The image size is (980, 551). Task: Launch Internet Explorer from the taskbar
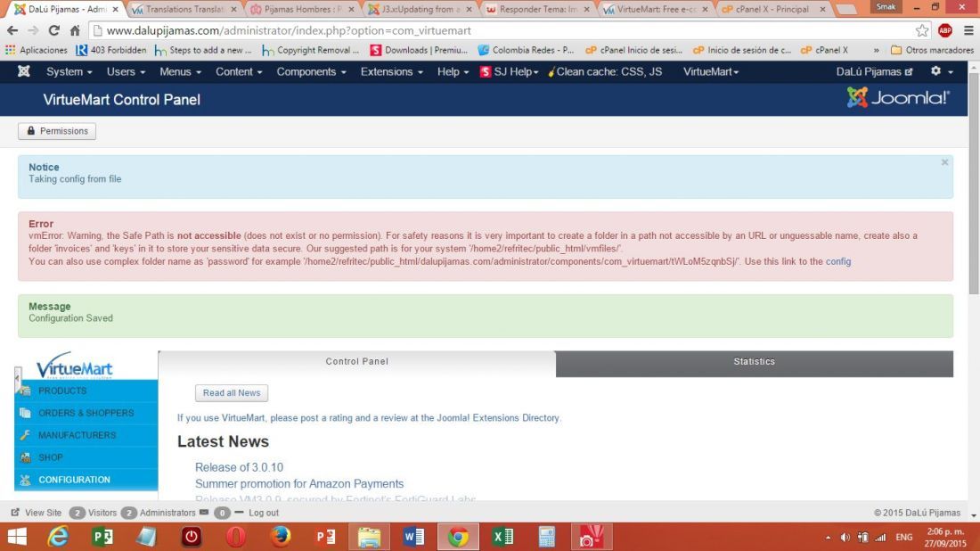(58, 537)
